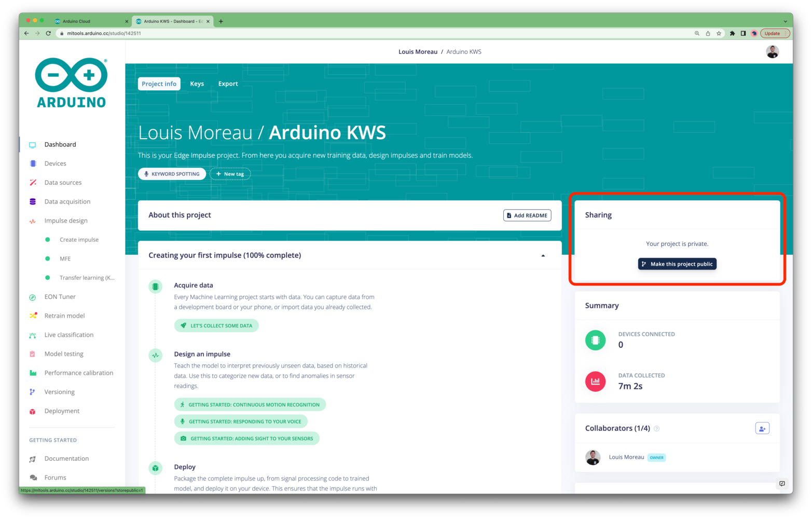Click the Data collected red chart icon
This screenshot has height=519, width=812.
[596, 381]
